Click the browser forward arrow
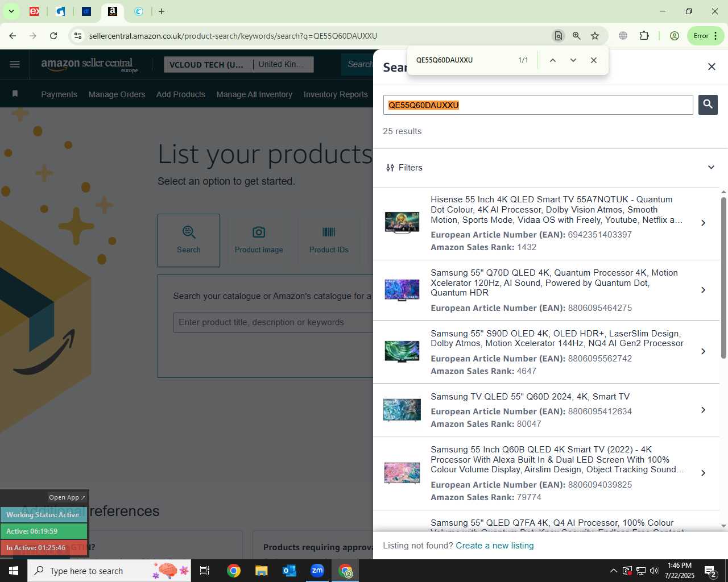The image size is (728, 582). point(33,36)
